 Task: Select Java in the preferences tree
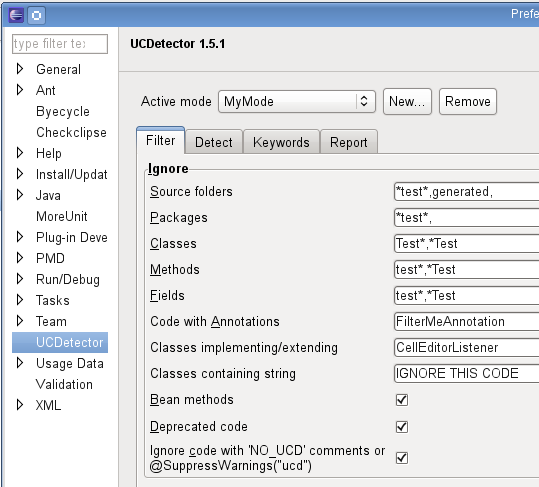[x=48, y=195]
